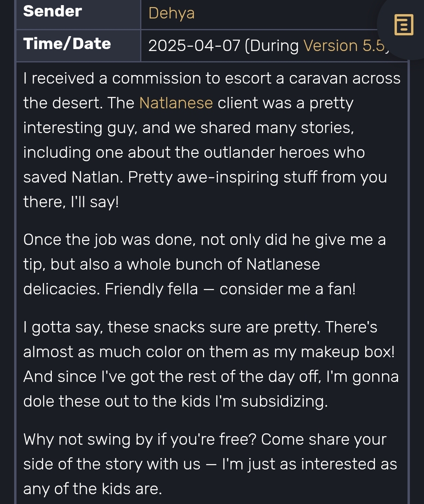The image size is (424, 504).
Task: Click the words "makeup box!"
Action: pyautogui.click(x=348, y=352)
